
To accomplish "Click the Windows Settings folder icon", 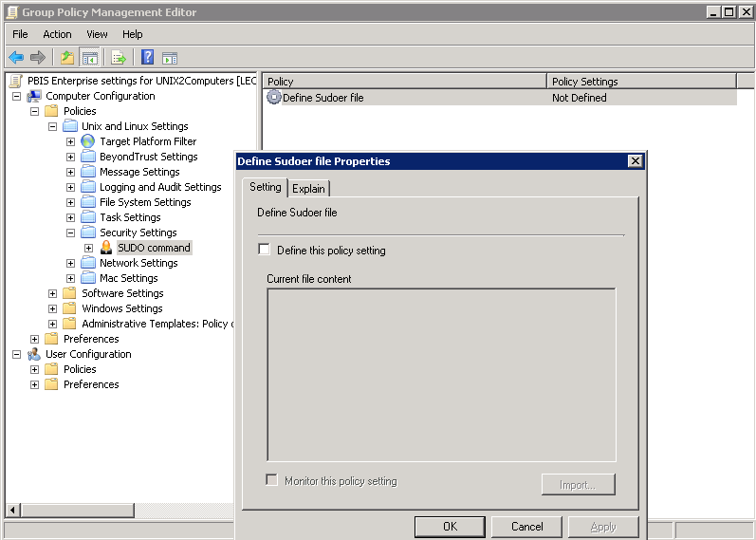I will click(70, 308).
